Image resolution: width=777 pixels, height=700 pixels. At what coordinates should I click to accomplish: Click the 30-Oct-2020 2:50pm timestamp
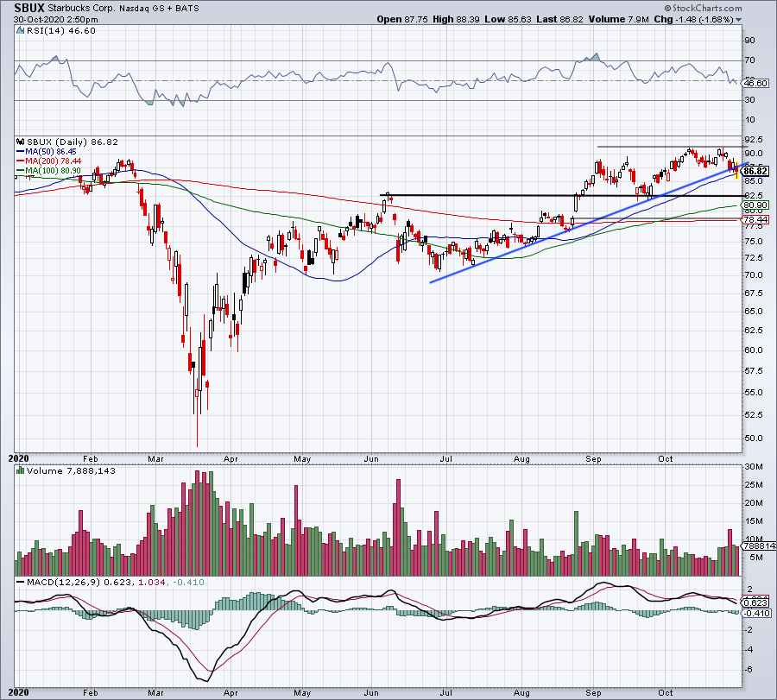55,20
